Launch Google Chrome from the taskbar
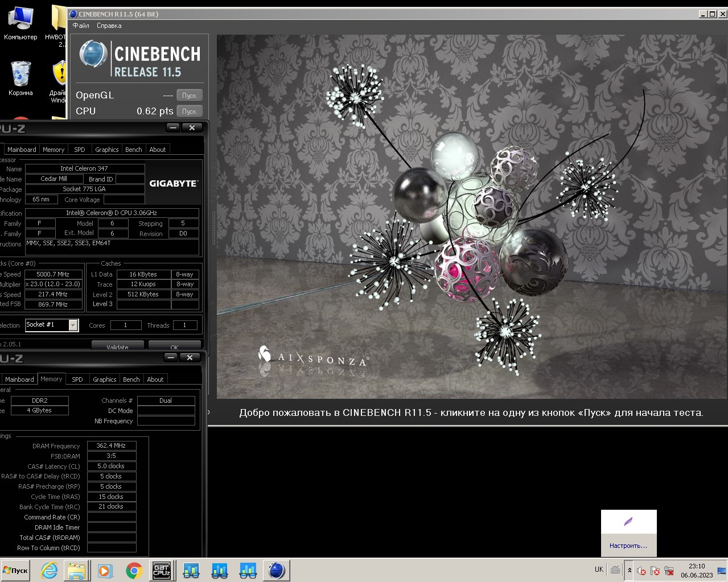 coord(134,570)
